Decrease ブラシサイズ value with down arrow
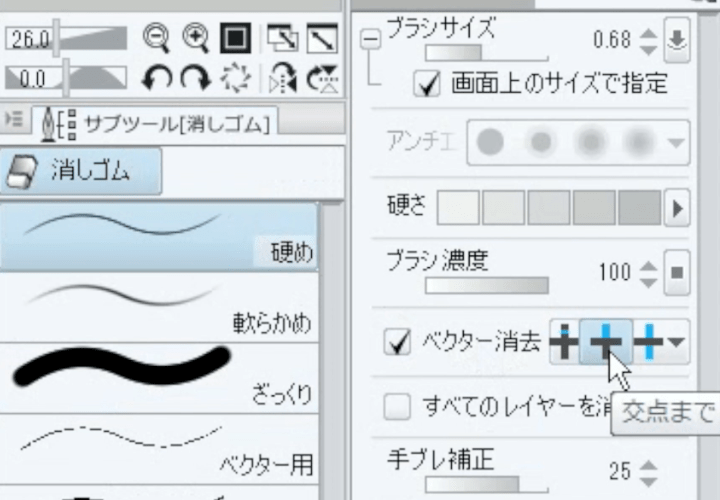The height and width of the screenshot is (500, 720). [x=648, y=50]
